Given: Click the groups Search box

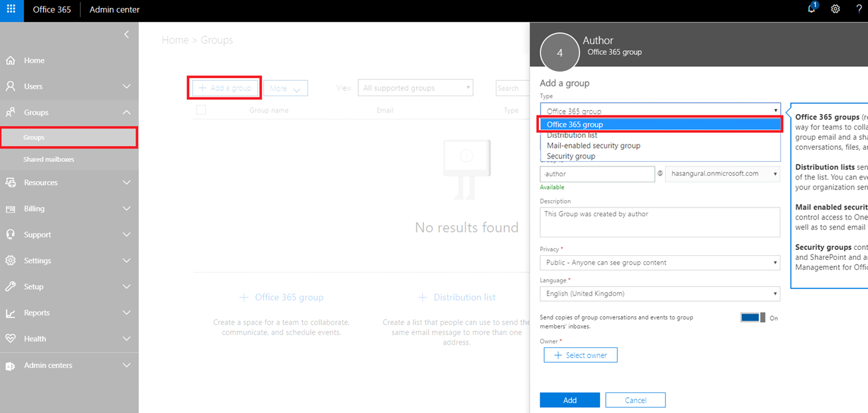Looking at the screenshot, I should point(513,88).
